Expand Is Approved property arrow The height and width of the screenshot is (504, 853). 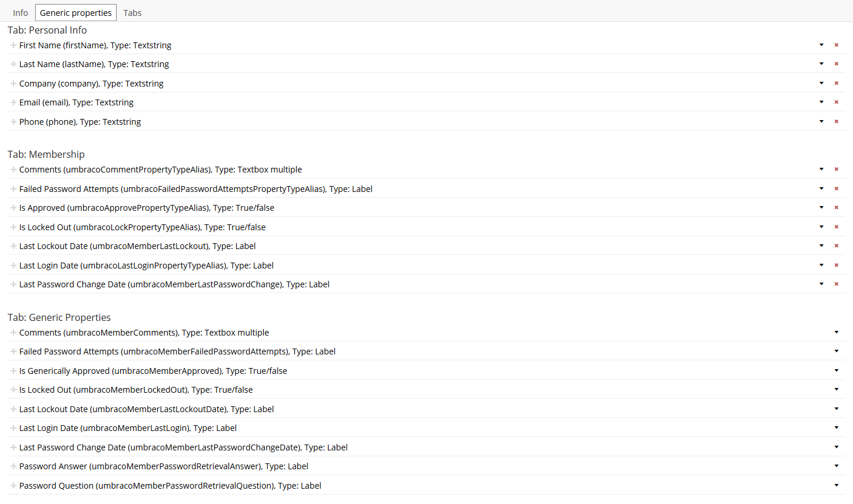(821, 207)
